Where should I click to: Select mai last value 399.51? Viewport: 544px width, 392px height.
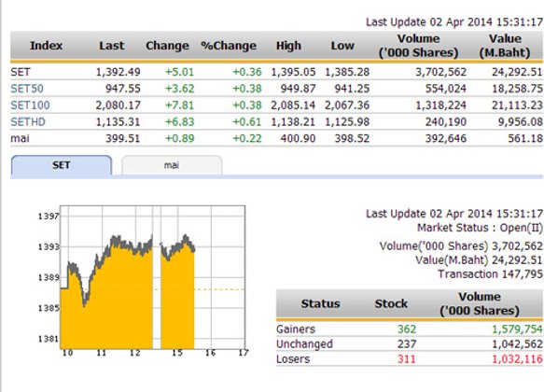coord(123,138)
